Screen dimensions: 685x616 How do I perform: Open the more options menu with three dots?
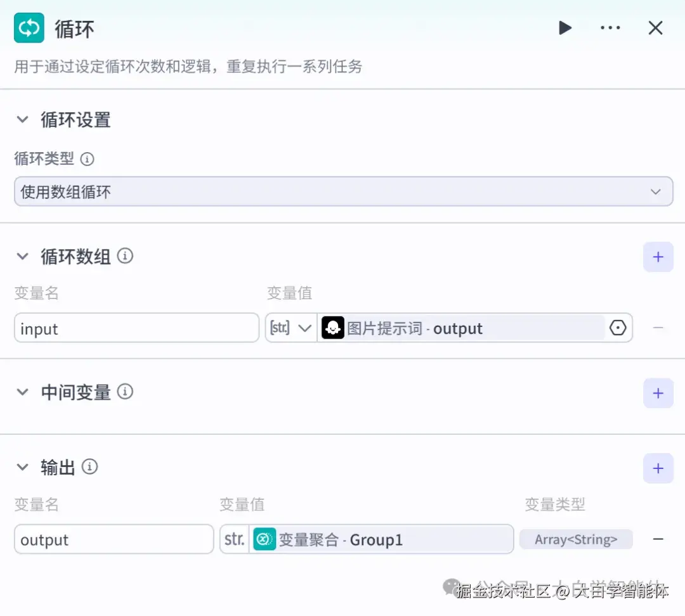pos(610,28)
